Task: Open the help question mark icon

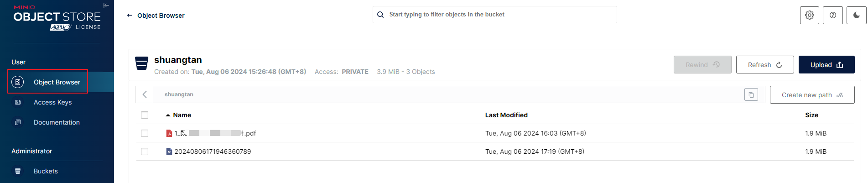Action: click(x=833, y=15)
